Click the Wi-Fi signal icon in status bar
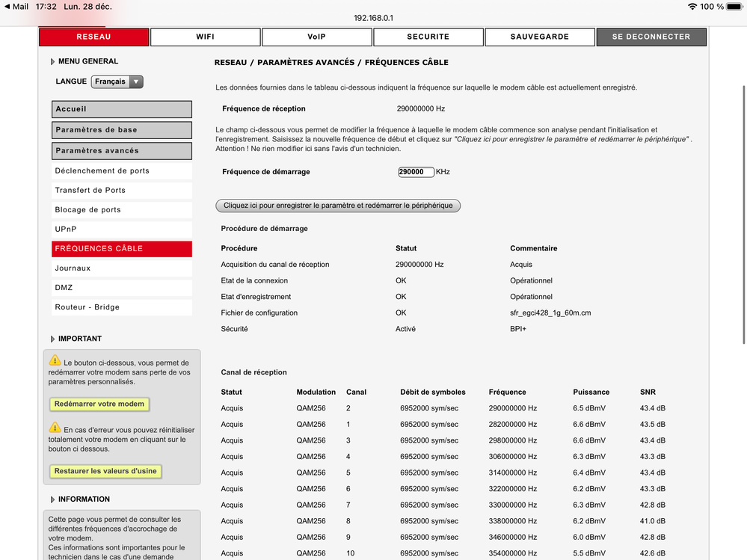Viewport: 747px width, 560px height. pos(692,6)
